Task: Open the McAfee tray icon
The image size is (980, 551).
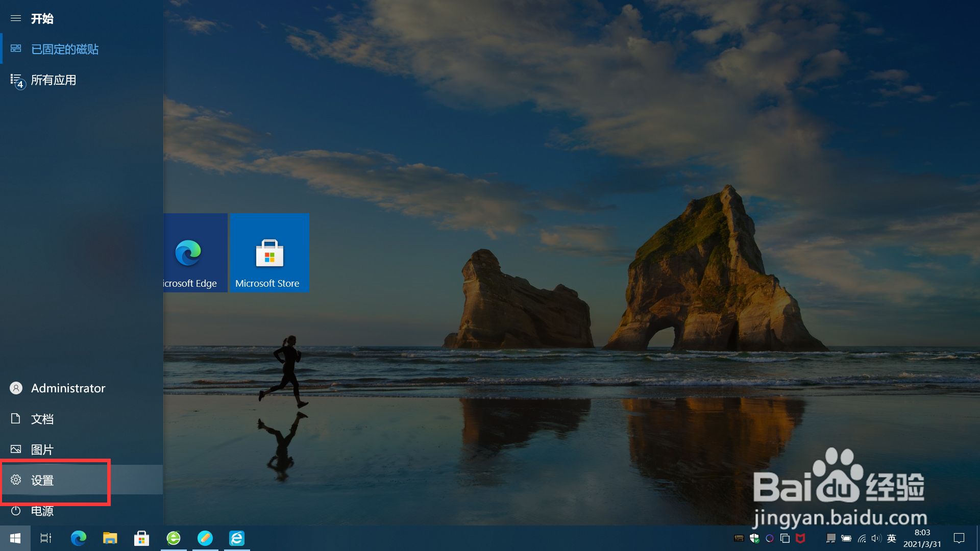Action: 800,538
